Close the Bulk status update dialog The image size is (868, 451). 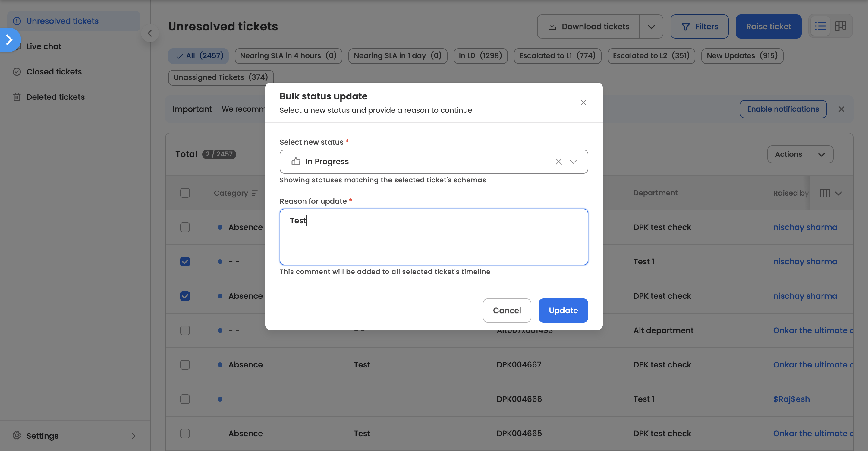coord(583,102)
